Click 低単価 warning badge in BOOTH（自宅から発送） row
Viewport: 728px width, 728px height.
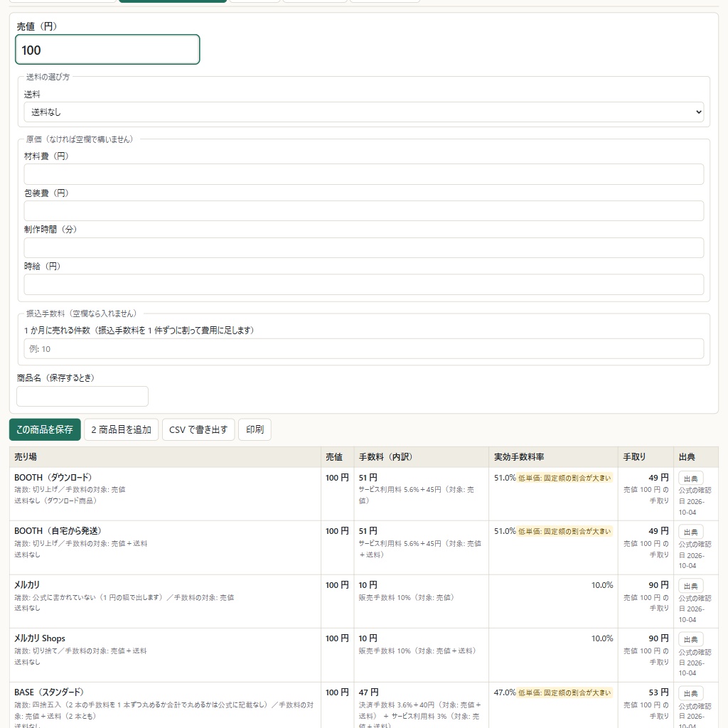564,531
